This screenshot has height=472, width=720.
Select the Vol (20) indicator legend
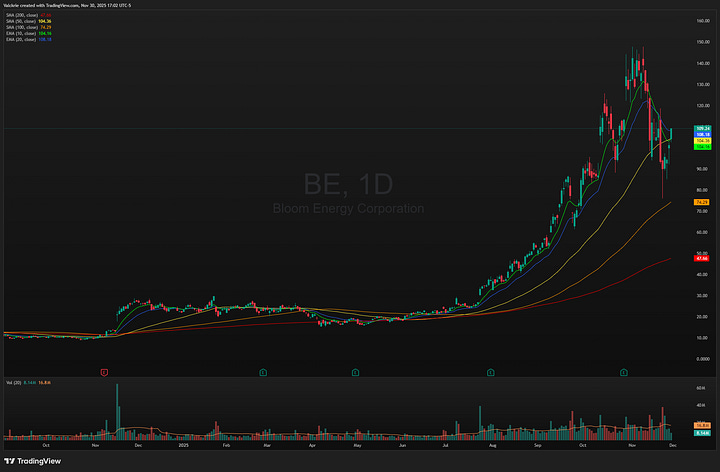(28, 382)
